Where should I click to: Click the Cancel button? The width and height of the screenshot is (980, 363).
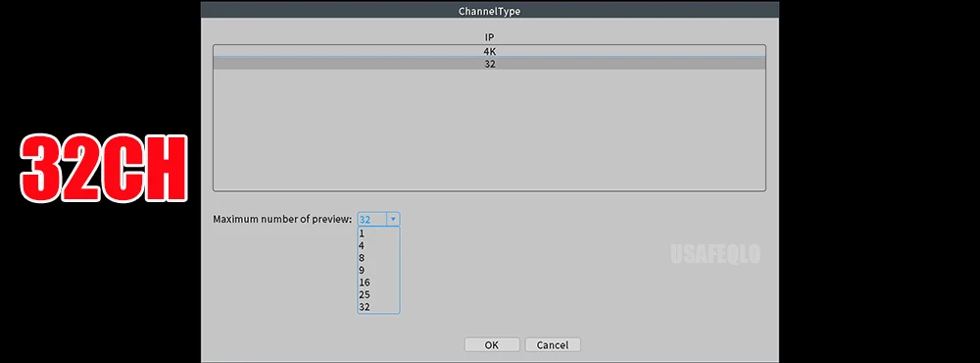click(x=553, y=345)
